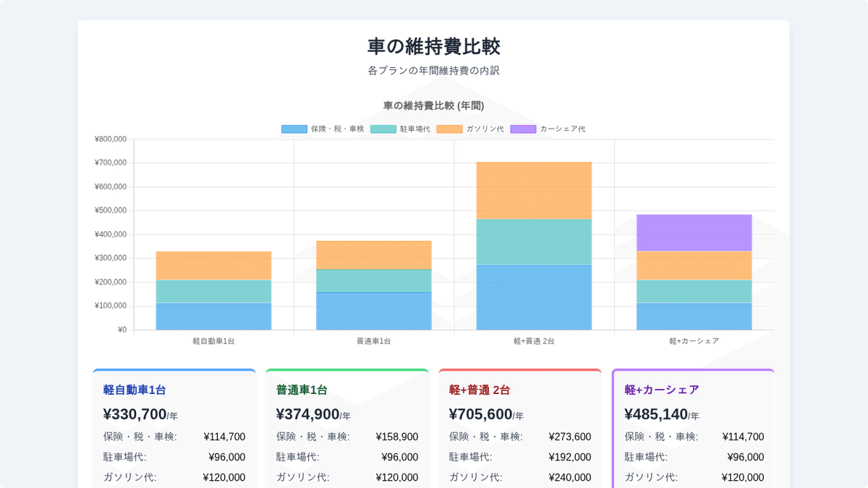Click the ¥800,000 y-axis label

(111, 139)
